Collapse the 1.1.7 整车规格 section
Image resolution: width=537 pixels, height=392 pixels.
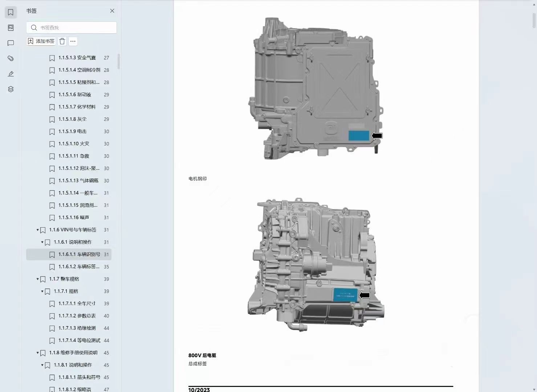tap(37, 279)
